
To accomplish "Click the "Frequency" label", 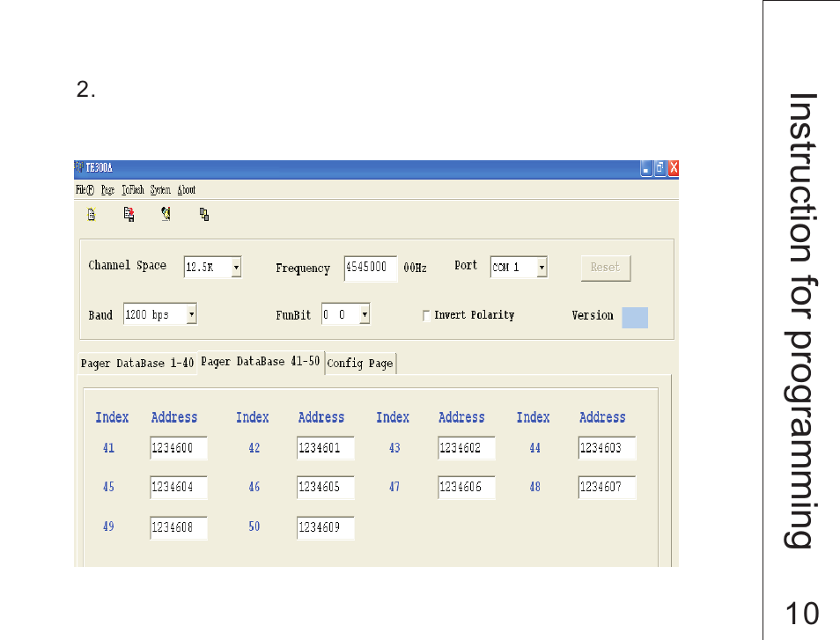I will click(303, 269).
